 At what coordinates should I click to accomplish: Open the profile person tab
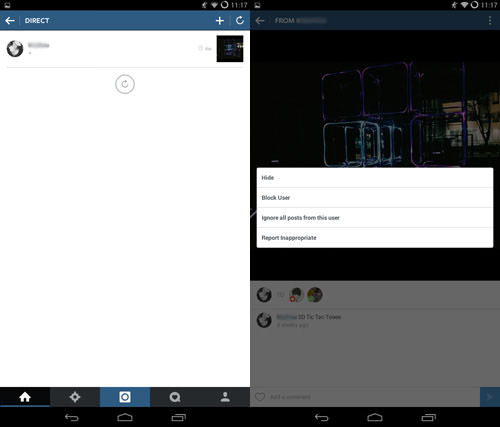click(x=225, y=397)
